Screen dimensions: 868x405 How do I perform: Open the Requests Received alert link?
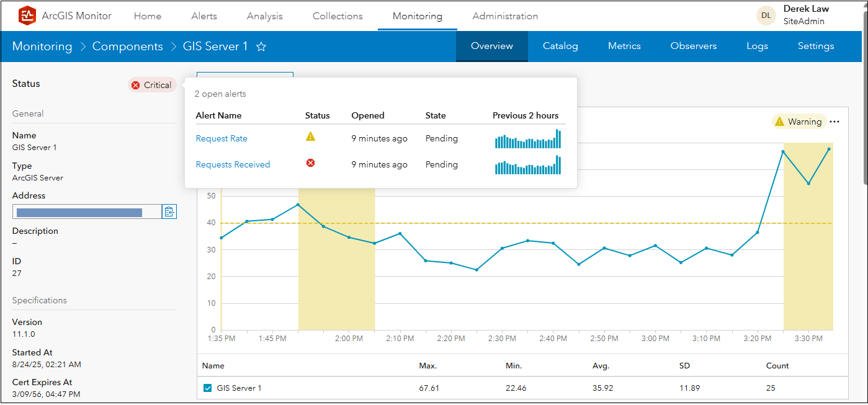point(233,164)
